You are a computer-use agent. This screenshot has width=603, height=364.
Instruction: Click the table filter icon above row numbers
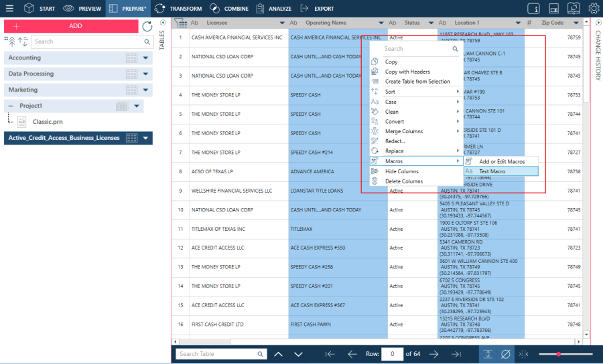[x=180, y=23]
